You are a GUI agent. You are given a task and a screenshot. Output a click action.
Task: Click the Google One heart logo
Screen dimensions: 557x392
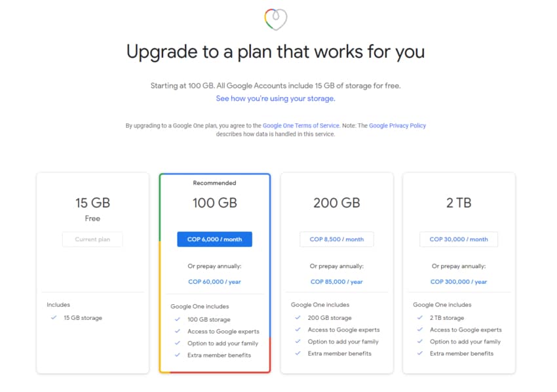(275, 19)
